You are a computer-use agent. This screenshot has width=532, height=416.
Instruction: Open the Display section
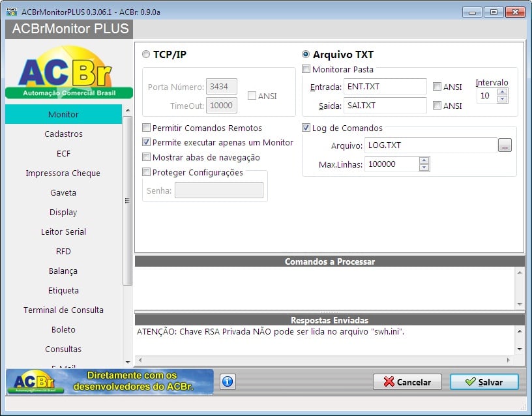click(63, 213)
